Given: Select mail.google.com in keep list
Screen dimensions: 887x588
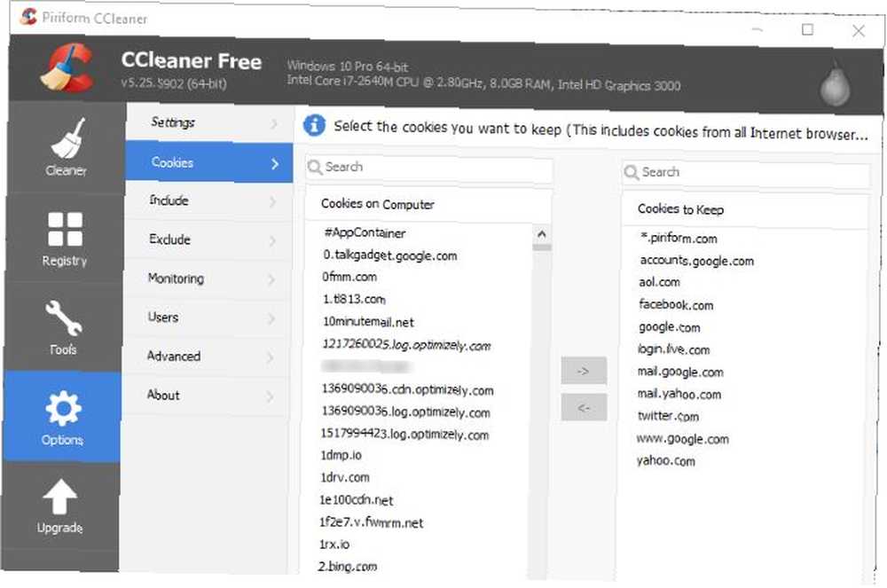Looking at the screenshot, I should click(x=680, y=372).
